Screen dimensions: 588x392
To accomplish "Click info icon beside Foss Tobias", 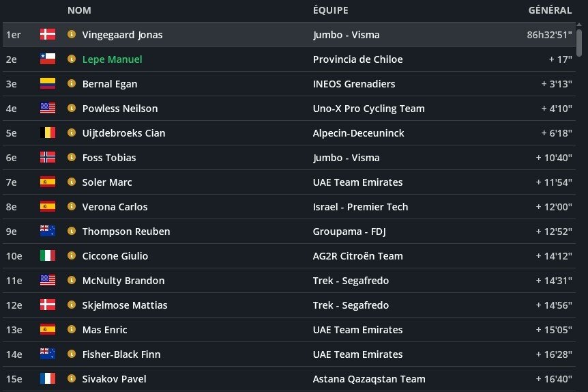I will (x=72, y=158).
